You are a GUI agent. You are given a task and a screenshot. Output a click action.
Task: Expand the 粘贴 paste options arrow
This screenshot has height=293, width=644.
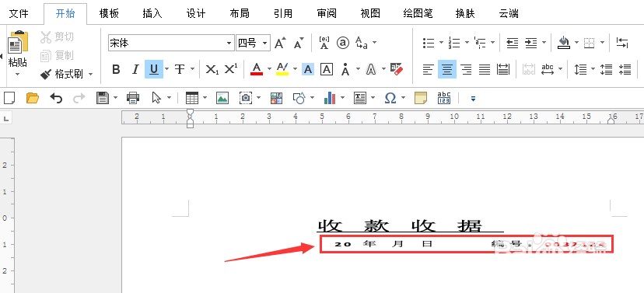click(18, 75)
